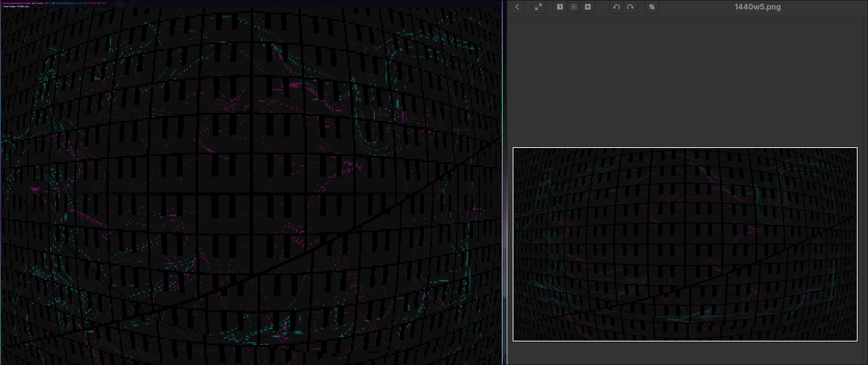The image size is (868, 365).
Task: Click the pixelated image rendered in the terminal
Action: pyautogui.click(x=251, y=187)
